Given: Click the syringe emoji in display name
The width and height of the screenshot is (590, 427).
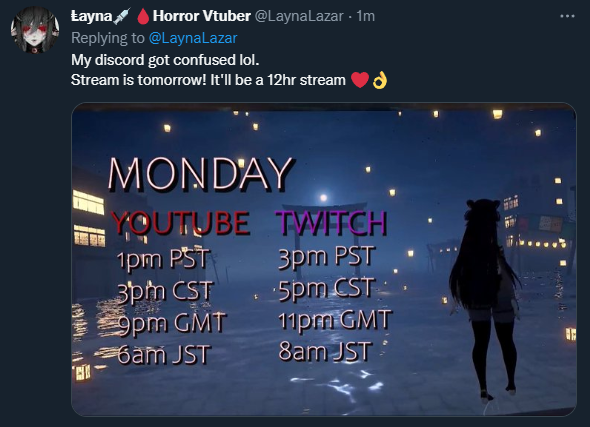Looking at the screenshot, I should pos(122,16).
